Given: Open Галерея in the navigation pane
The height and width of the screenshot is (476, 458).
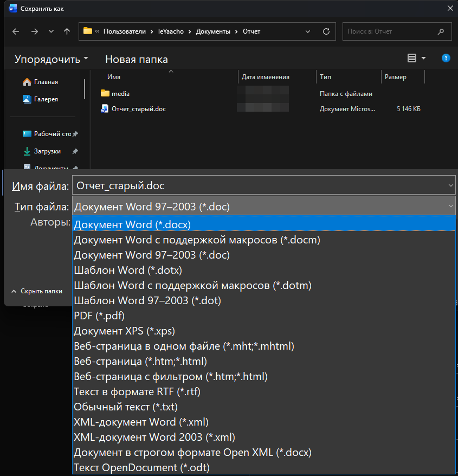Looking at the screenshot, I should [x=46, y=99].
